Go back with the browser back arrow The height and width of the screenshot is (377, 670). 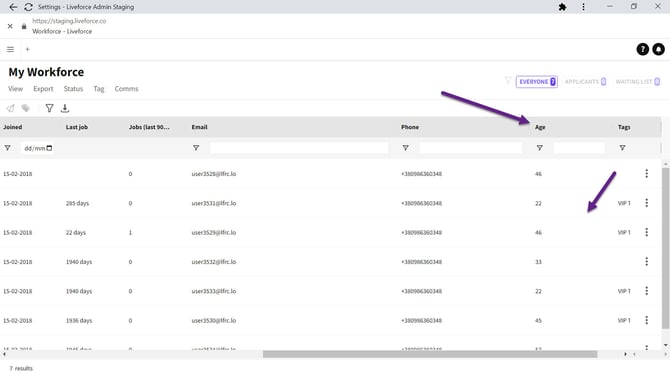coord(13,7)
